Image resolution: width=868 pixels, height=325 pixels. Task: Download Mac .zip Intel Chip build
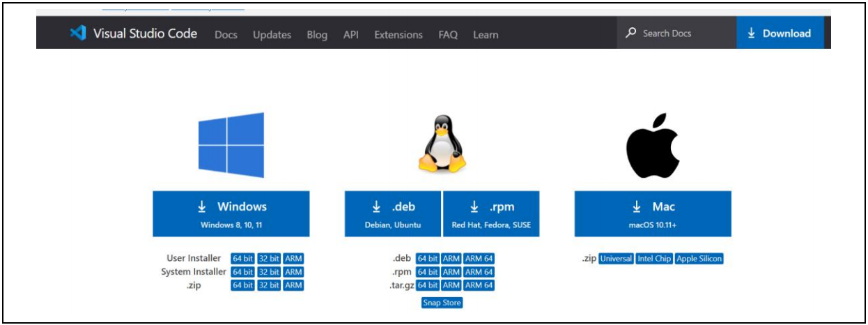coord(654,259)
